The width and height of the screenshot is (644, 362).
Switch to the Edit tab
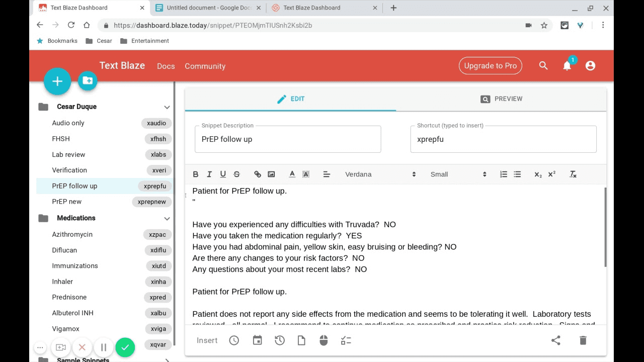[x=290, y=99]
